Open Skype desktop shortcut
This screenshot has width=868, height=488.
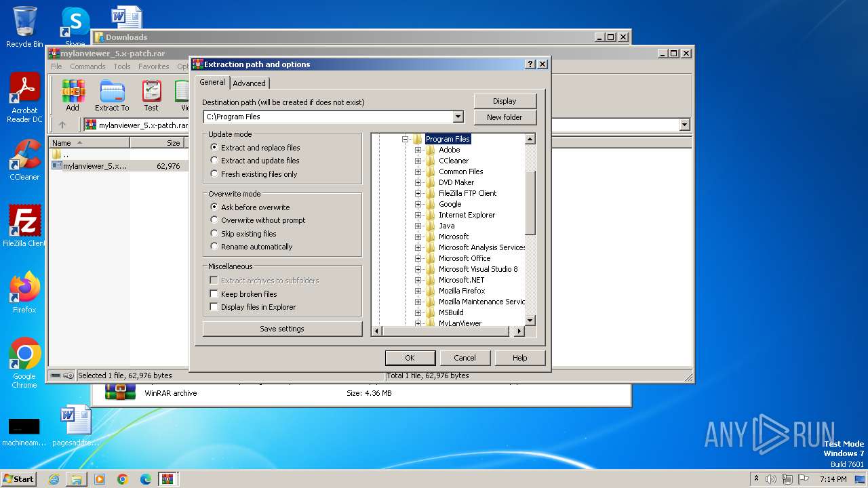75,26
